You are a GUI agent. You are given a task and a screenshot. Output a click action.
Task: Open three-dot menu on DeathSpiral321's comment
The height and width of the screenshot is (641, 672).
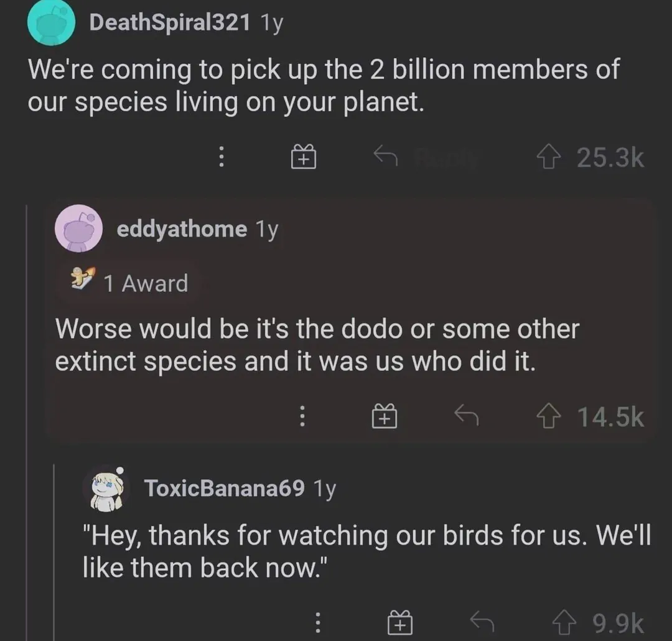click(220, 157)
